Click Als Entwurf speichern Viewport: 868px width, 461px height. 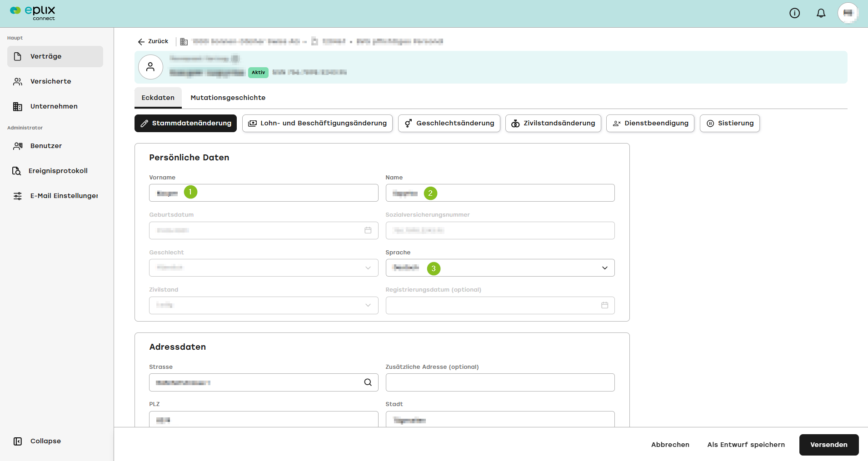[746, 445]
